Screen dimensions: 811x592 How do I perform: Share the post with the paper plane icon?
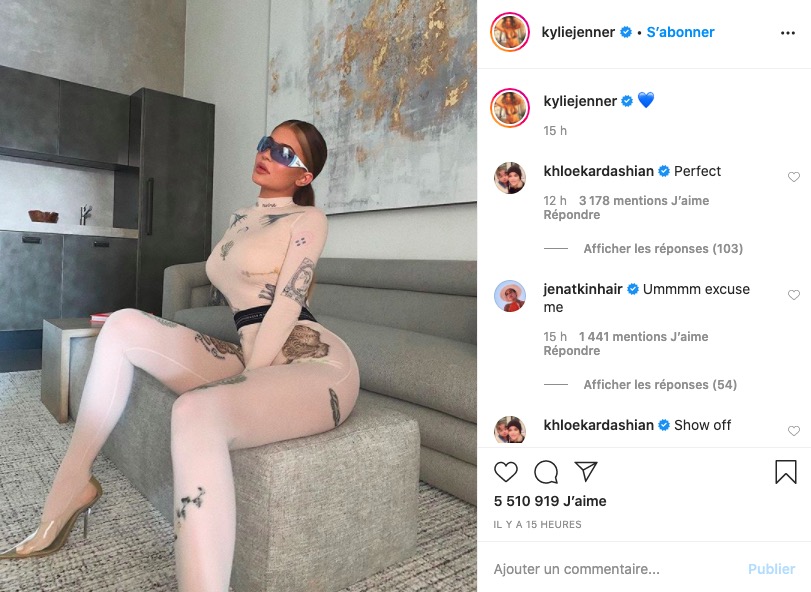(x=586, y=471)
